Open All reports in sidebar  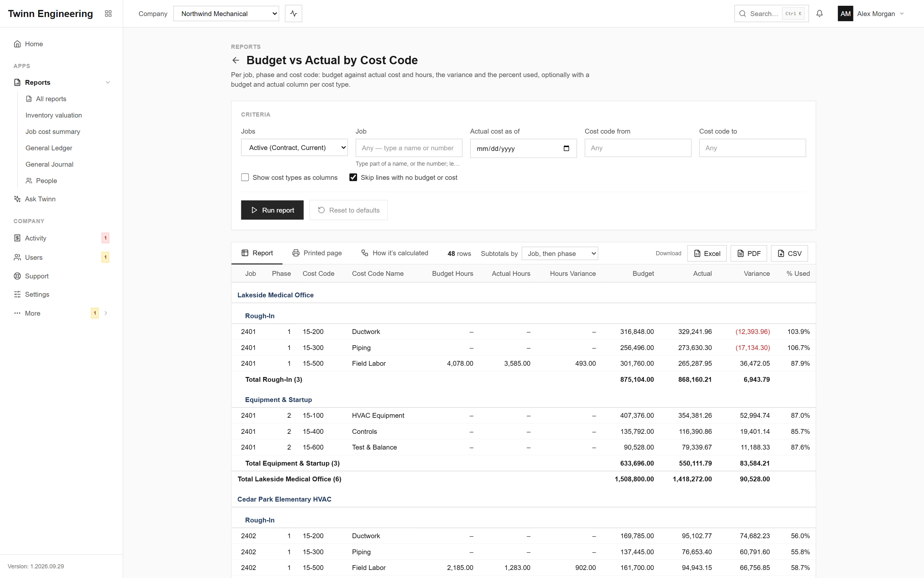[51, 99]
